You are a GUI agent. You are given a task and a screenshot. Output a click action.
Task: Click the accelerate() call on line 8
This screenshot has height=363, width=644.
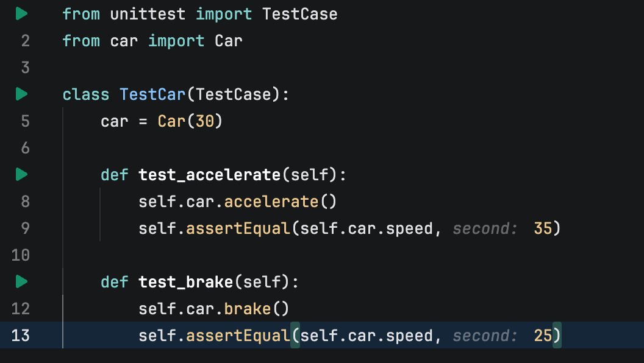(280, 202)
